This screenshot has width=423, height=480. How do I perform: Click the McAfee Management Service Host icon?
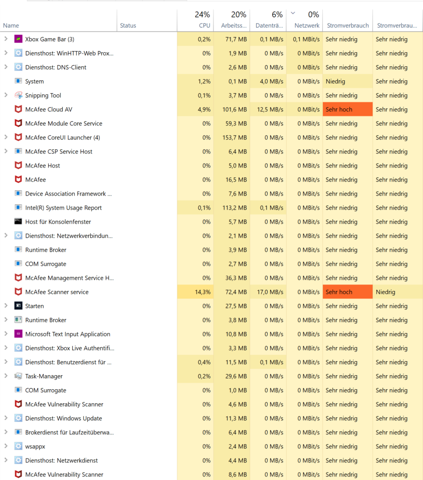coord(18,278)
